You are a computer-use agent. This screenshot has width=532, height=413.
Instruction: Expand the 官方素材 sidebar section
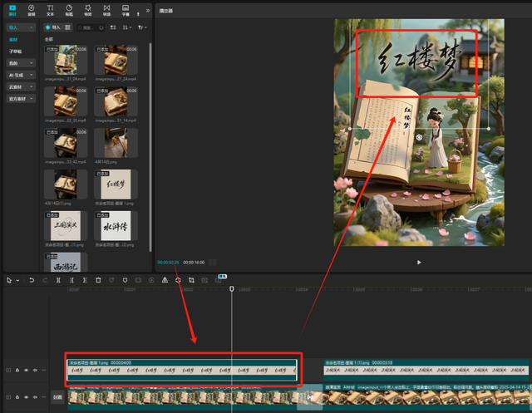coord(21,99)
